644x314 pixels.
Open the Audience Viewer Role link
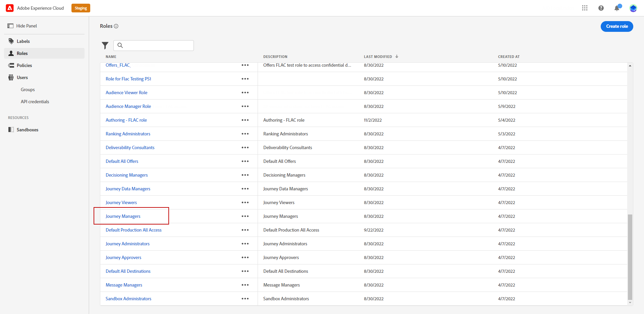(126, 92)
